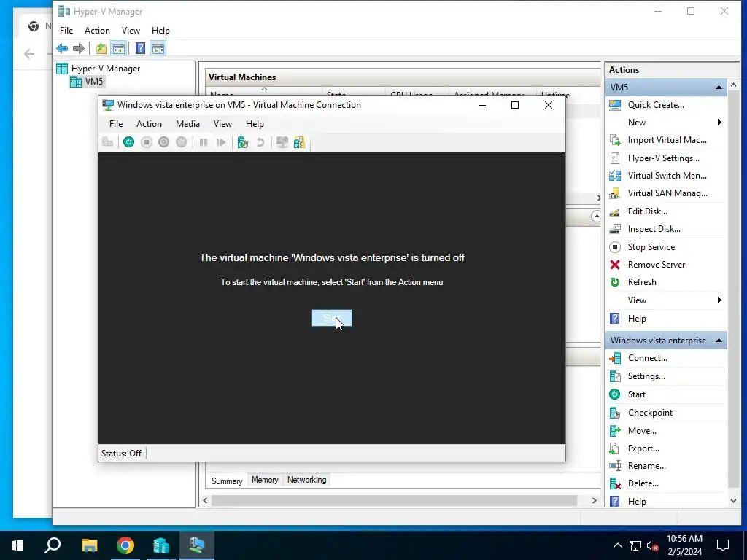
Task: Click the Shut Down icon in VM Connection toolbar
Action: tap(164, 142)
